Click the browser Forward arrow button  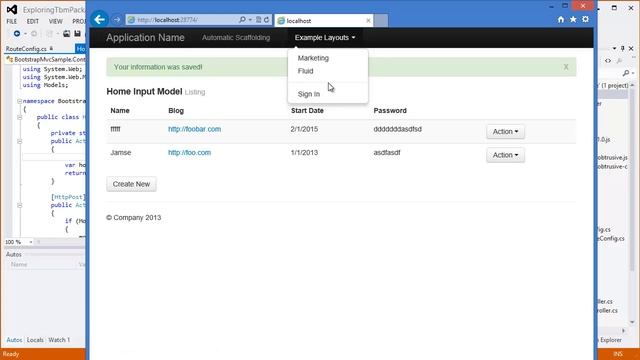point(117,19)
